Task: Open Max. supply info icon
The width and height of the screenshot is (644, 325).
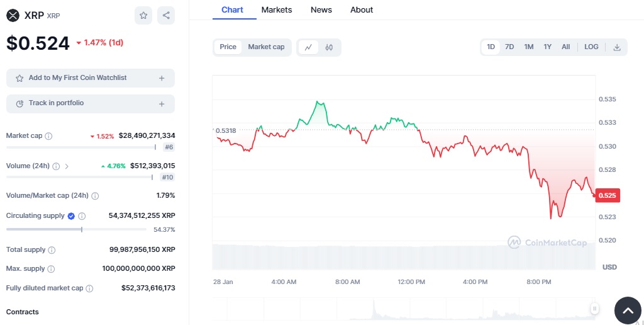Action: coord(51,269)
